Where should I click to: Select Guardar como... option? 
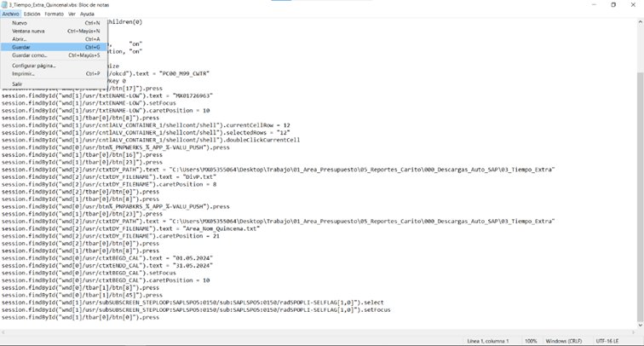click(30, 55)
